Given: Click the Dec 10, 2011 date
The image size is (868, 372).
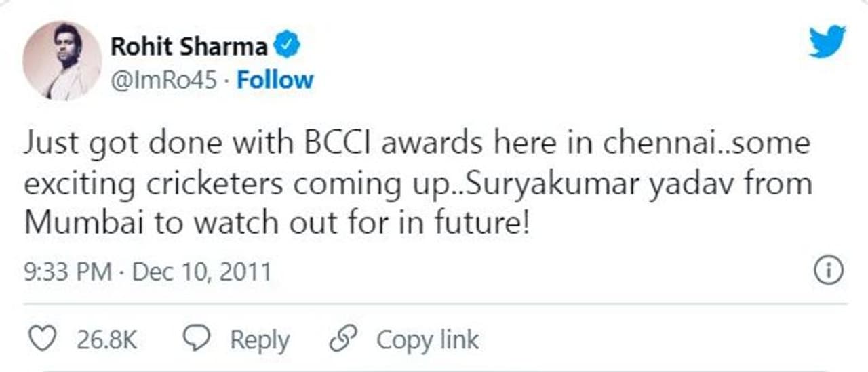Looking at the screenshot, I should coord(201,272).
